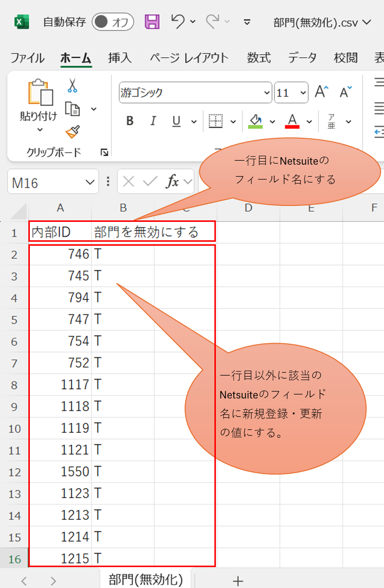
Task: Select column B header
Action: click(123, 208)
